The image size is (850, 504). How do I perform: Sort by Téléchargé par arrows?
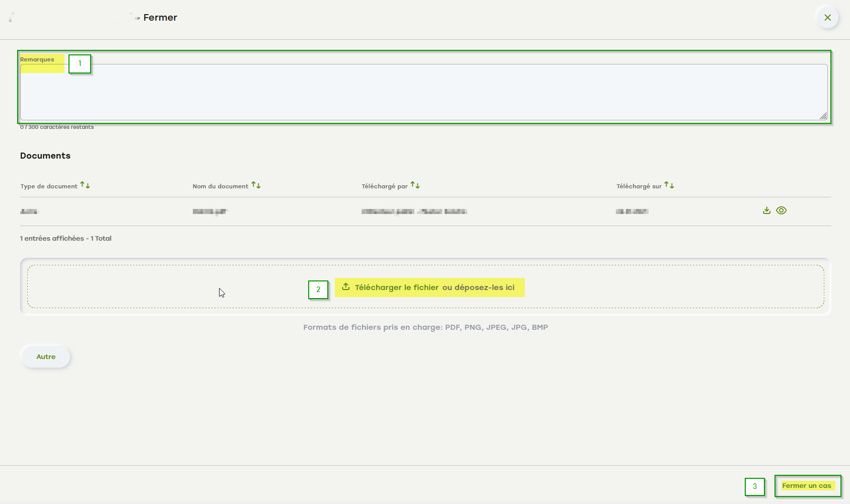point(415,185)
